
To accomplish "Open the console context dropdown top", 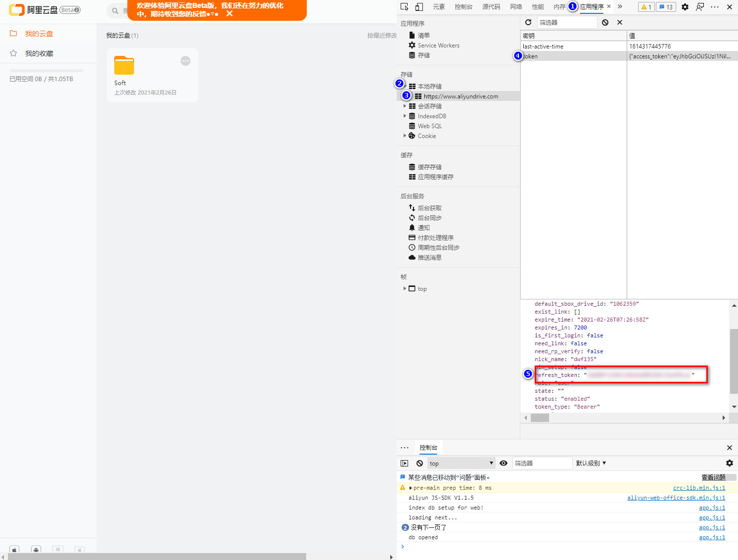I will tap(461, 463).
